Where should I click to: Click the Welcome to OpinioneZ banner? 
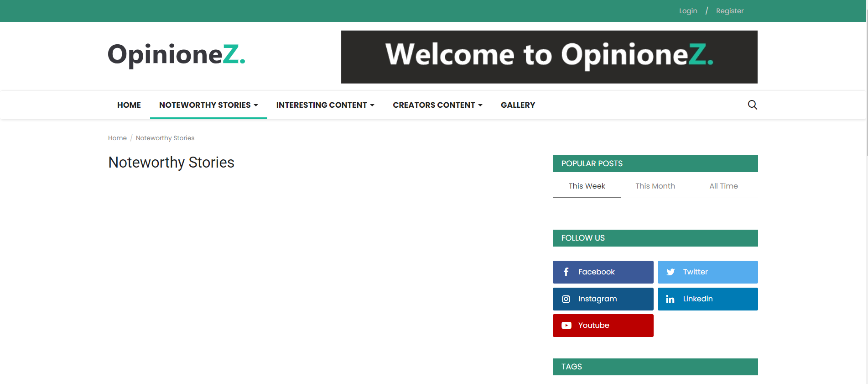[x=549, y=57]
